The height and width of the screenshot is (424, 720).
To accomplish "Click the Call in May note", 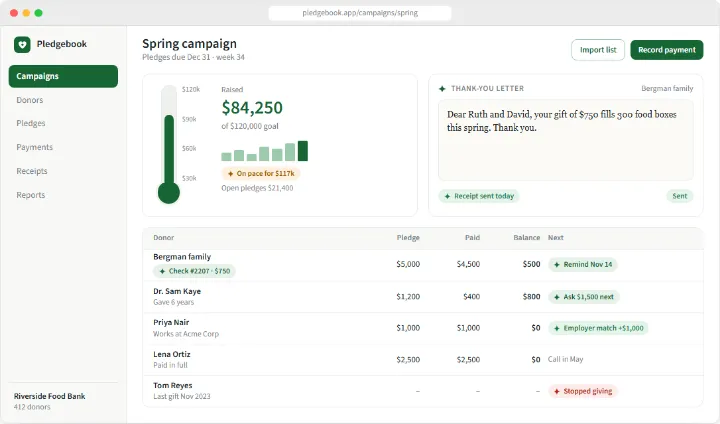I will [x=565, y=359].
